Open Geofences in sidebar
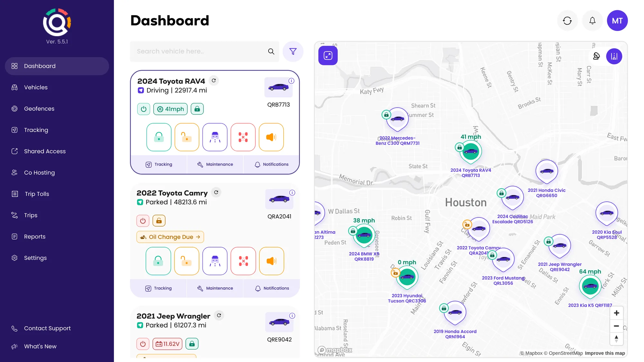This screenshot has width=644, height=362. tap(57, 109)
